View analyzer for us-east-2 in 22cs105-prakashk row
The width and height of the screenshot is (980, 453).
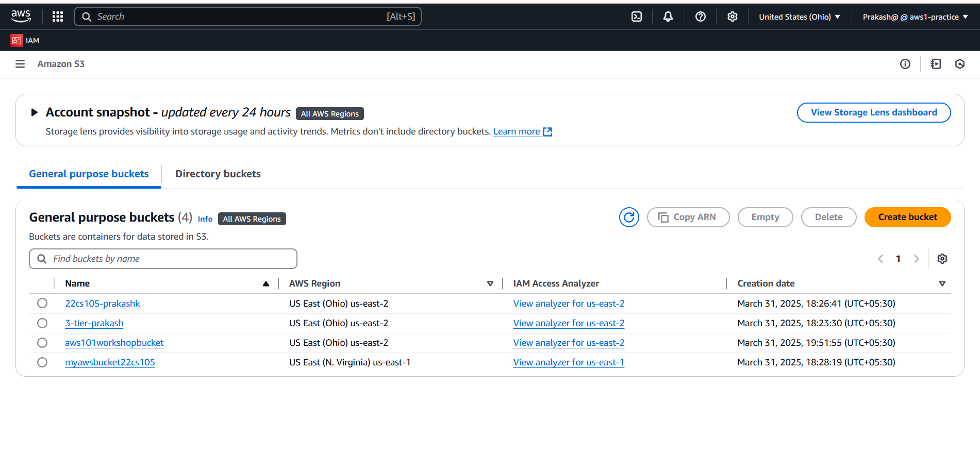click(x=569, y=304)
